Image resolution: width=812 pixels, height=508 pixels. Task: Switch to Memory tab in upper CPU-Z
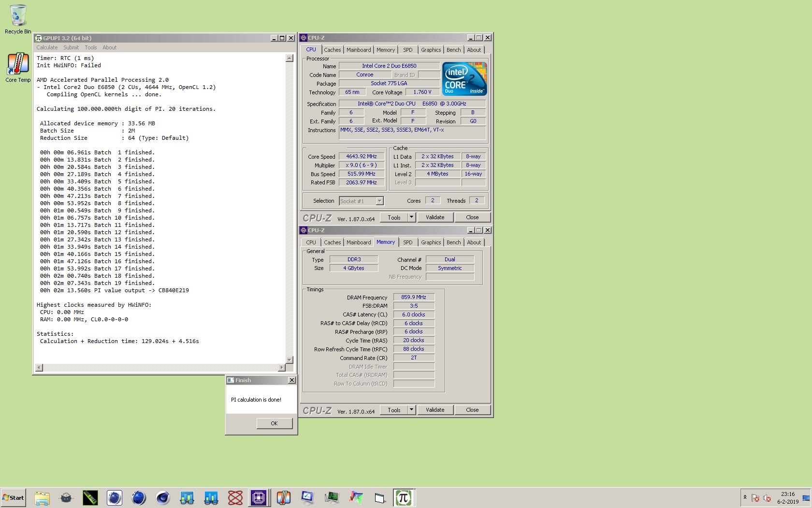[386, 50]
